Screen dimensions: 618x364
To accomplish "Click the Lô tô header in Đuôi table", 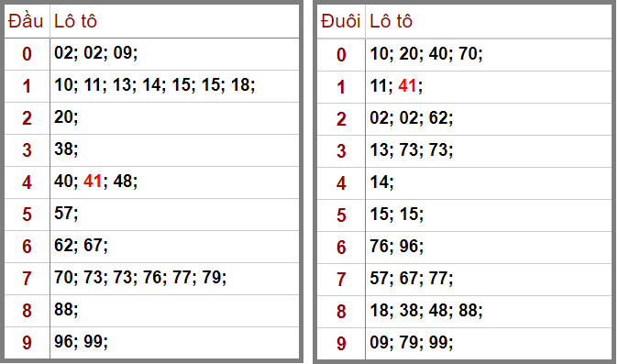I will tap(391, 21).
